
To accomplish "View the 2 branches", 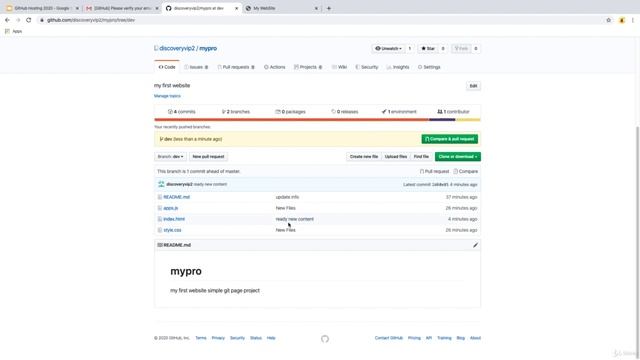I will pos(236,111).
